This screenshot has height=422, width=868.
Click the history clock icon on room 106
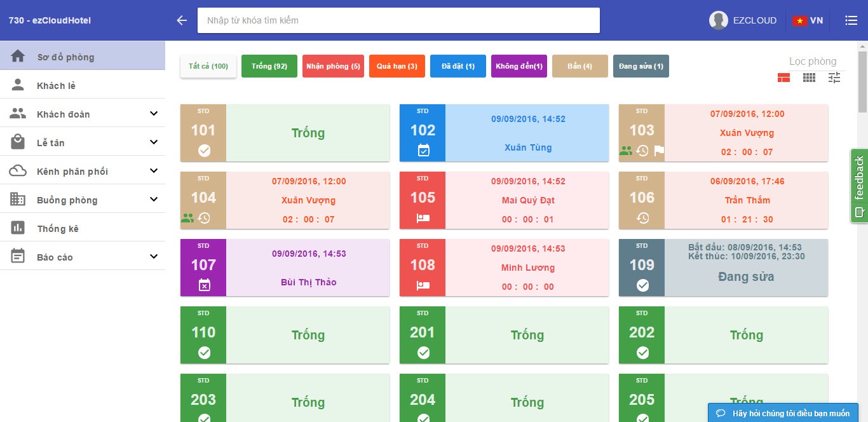642,218
